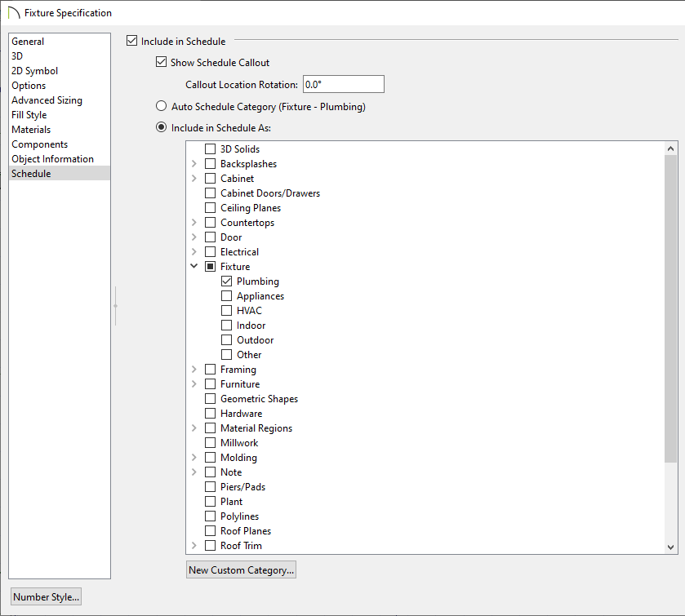Tick the Ceiling Planes checkbox
This screenshot has height=616, width=685.
point(210,208)
